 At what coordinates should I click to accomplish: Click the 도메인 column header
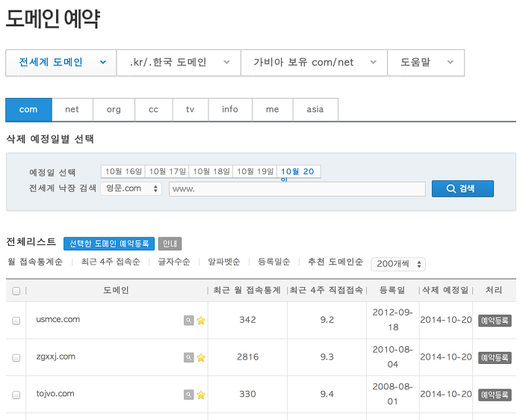pos(116,290)
